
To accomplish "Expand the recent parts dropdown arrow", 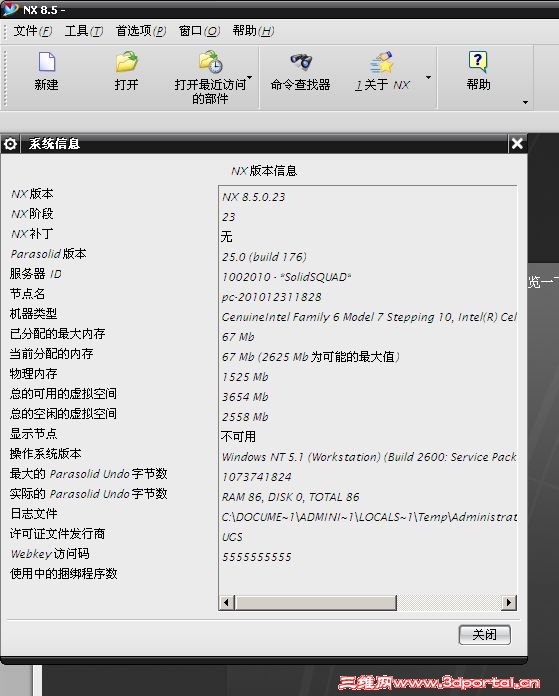I will (250, 78).
